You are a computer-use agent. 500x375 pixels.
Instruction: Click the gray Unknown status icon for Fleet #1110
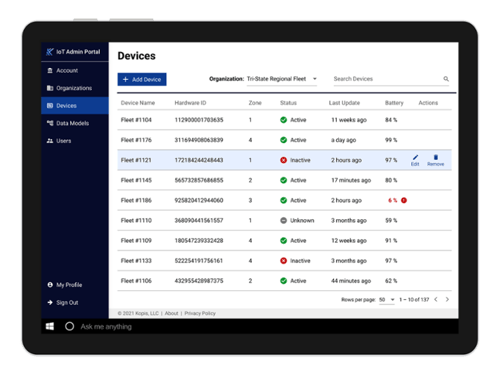(283, 220)
